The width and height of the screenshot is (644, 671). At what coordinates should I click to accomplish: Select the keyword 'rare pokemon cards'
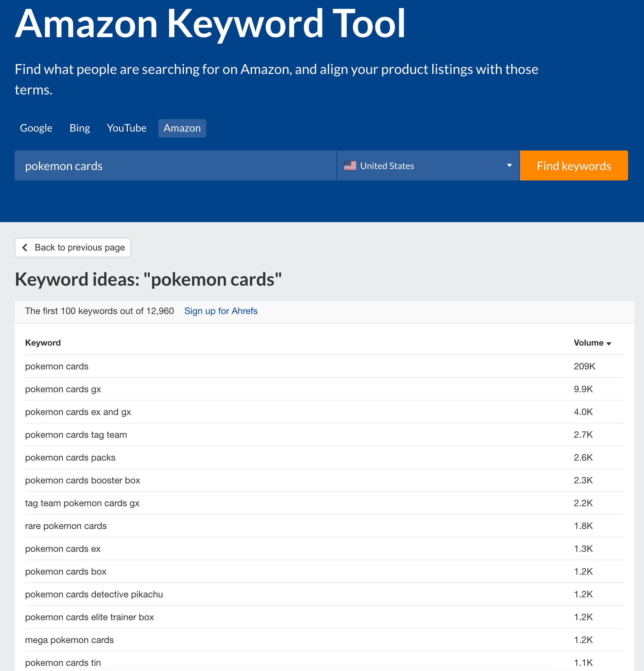pyautogui.click(x=65, y=526)
